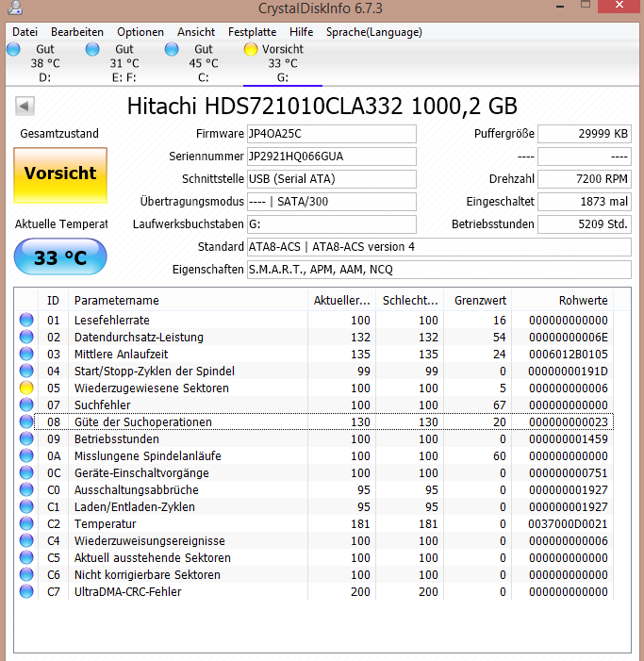Viewport: 644px width, 661px height.
Task: Click the 33 °C temperature button
Action: point(60,256)
